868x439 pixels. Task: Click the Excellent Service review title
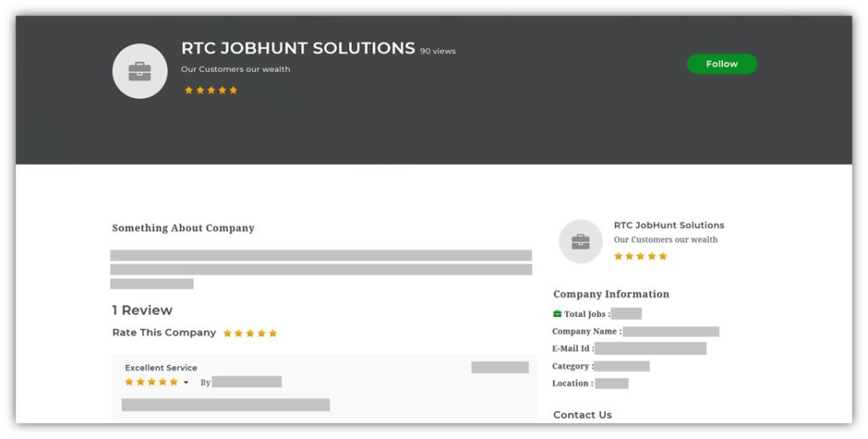(x=161, y=368)
